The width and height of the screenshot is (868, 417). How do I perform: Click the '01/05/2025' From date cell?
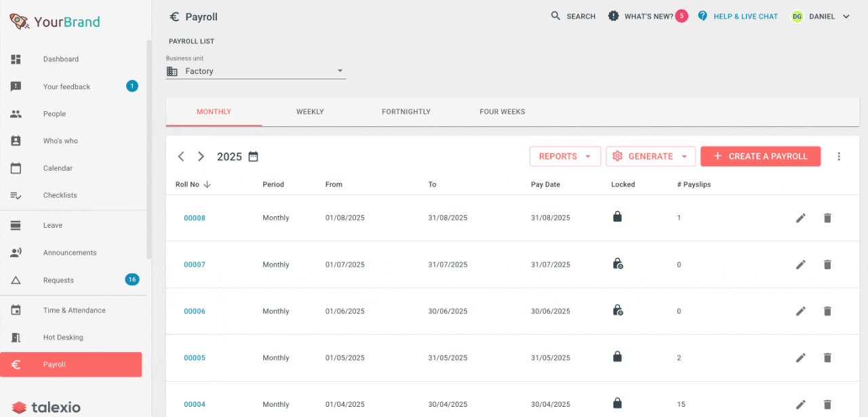pyautogui.click(x=345, y=358)
